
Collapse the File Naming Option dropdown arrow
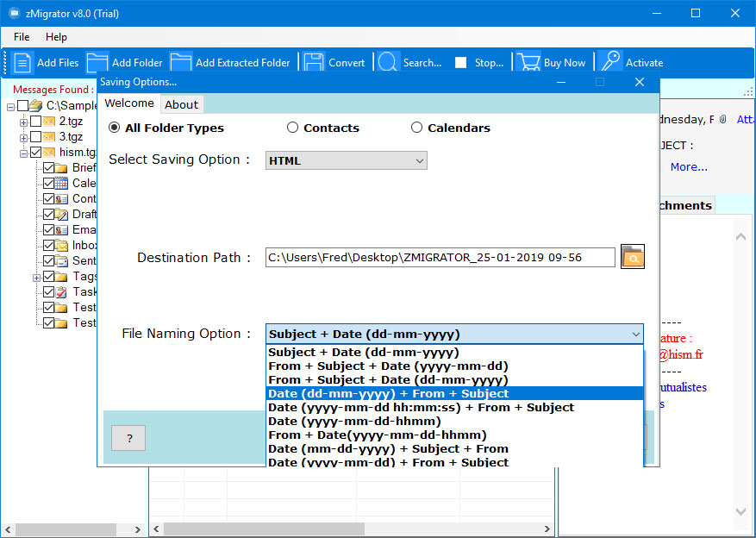coord(635,334)
